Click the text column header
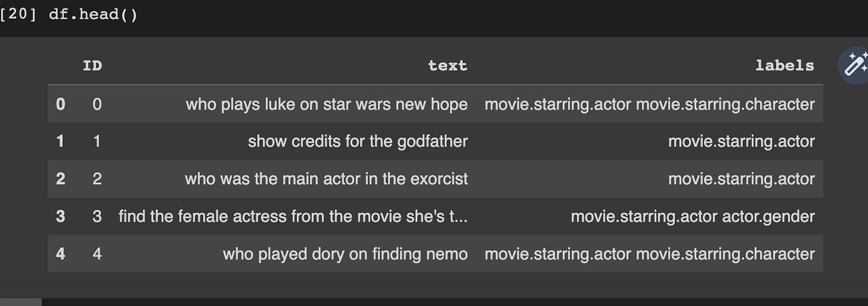 447,65
